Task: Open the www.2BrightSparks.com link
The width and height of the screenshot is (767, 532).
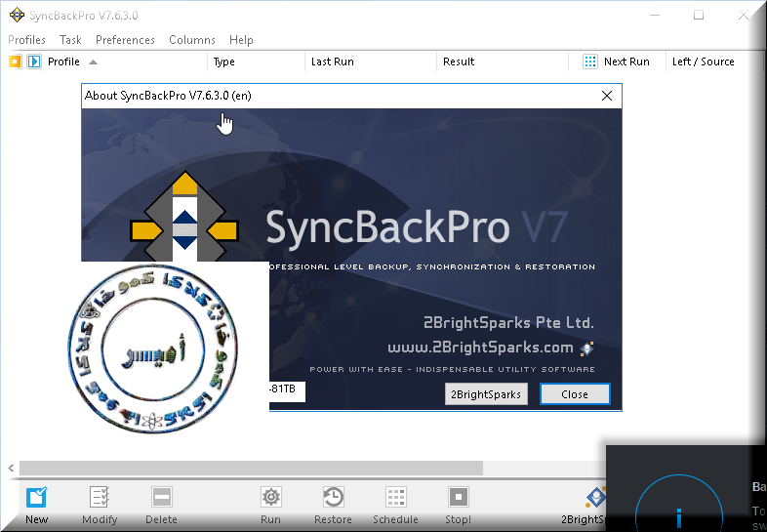Action: tap(480, 348)
